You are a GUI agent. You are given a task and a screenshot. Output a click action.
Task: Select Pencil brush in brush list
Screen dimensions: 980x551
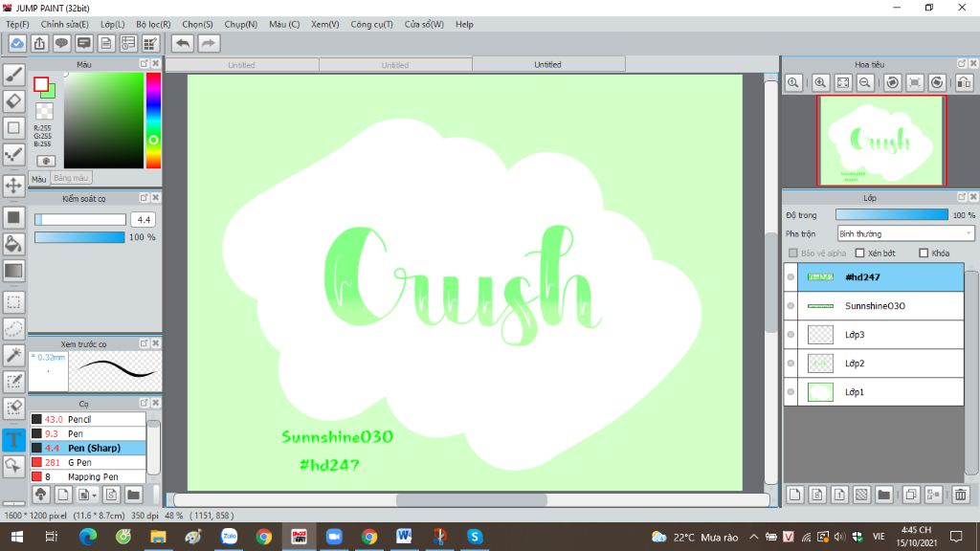(87, 419)
